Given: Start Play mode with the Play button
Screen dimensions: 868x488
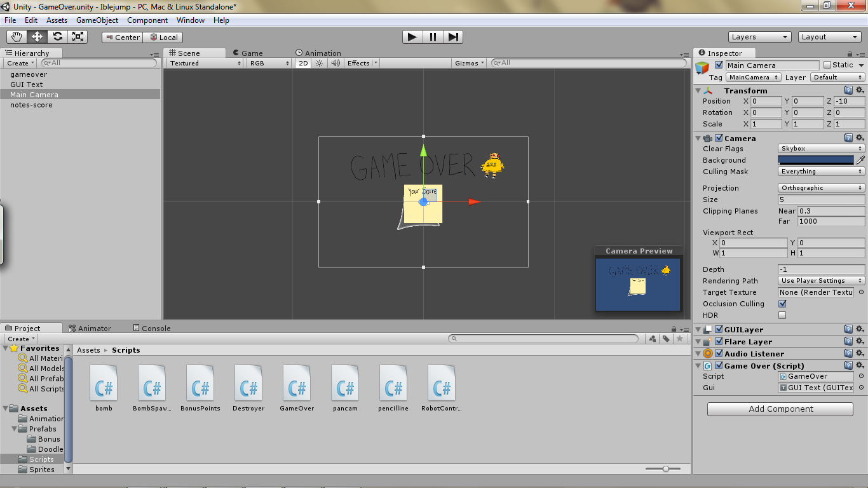Looking at the screenshot, I should 412,37.
